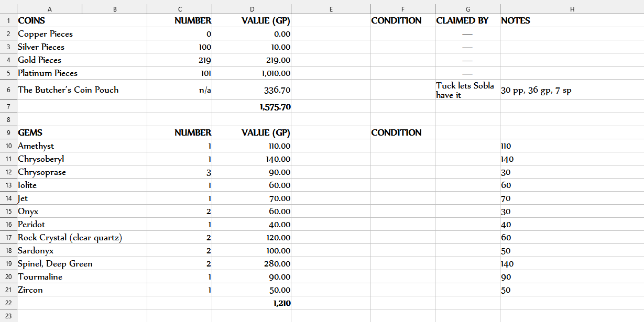The image size is (644, 322).
Task: Select the row 15 header
Action: point(8,212)
